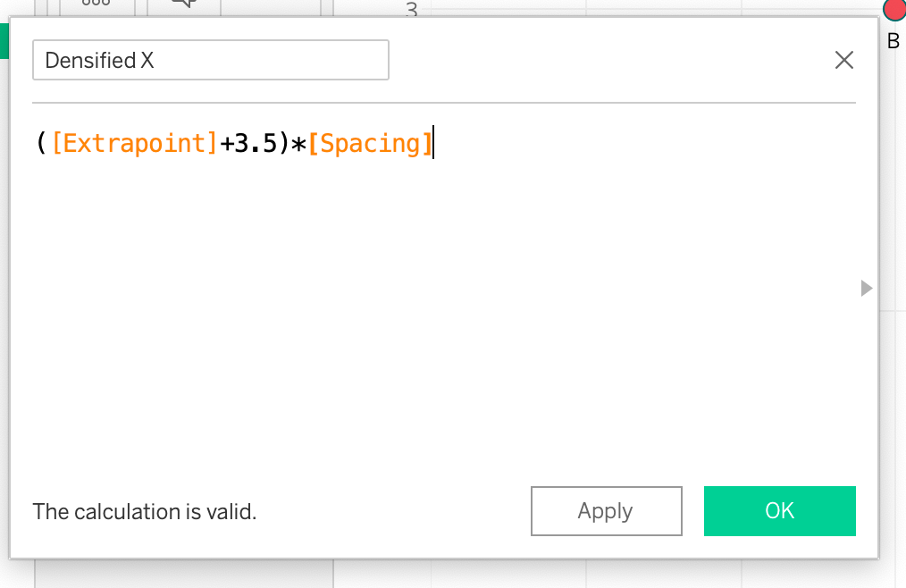Click the Densified X name field
This screenshot has height=588, width=906.
point(210,60)
